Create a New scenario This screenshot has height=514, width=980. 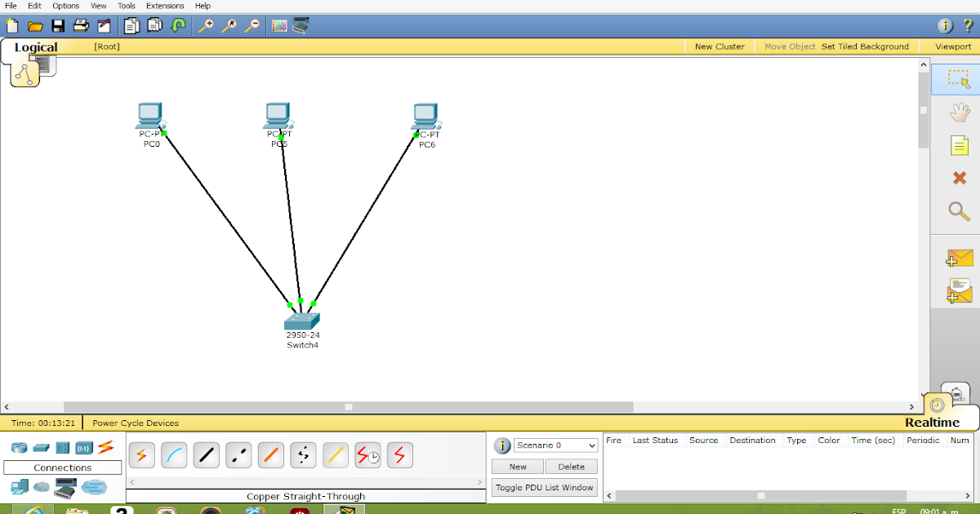(x=517, y=466)
